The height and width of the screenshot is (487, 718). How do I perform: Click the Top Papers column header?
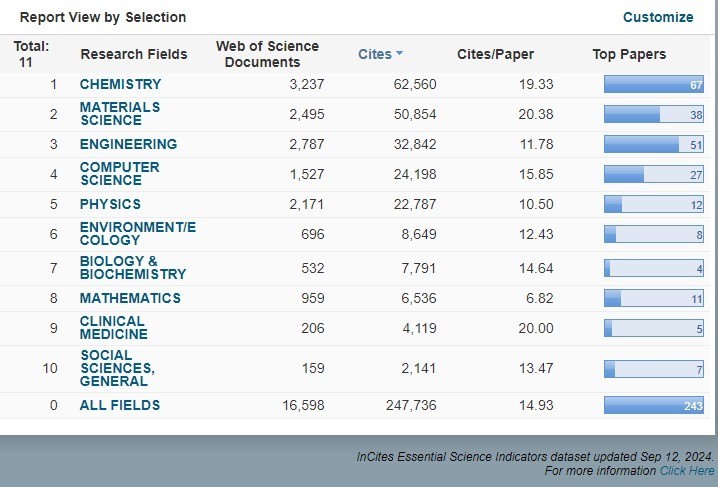coord(629,54)
